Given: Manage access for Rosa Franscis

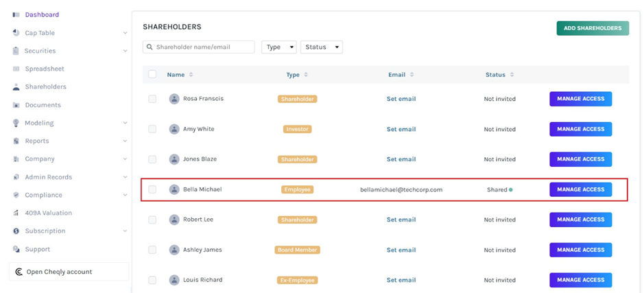Looking at the screenshot, I should pos(581,99).
